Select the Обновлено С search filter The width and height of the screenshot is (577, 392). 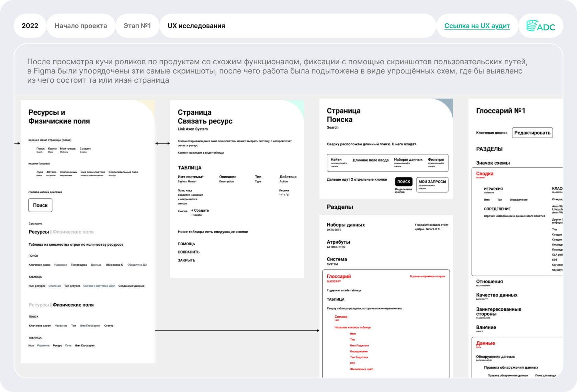tap(114, 265)
